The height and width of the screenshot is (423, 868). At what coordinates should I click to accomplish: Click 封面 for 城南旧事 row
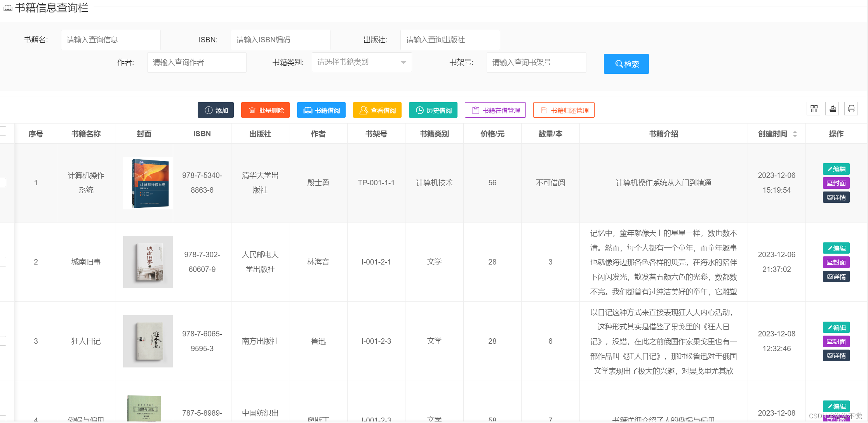[836, 262]
